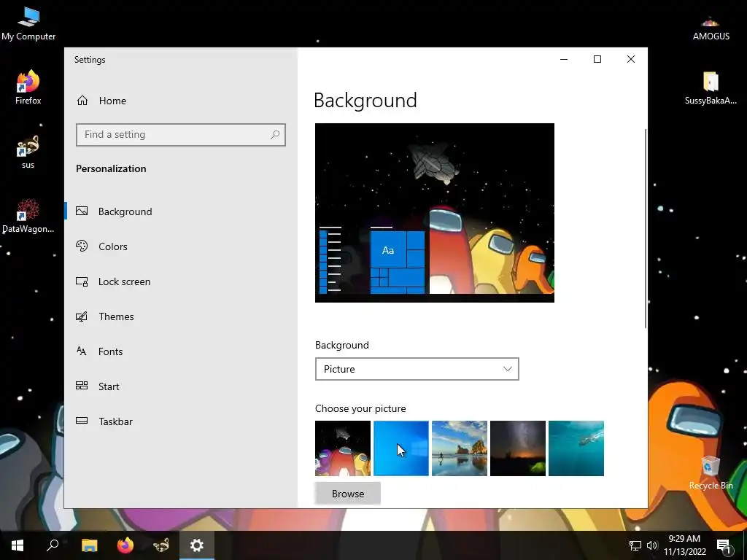Go to Start settings page
This screenshot has height=560, width=747.
(x=181, y=386)
